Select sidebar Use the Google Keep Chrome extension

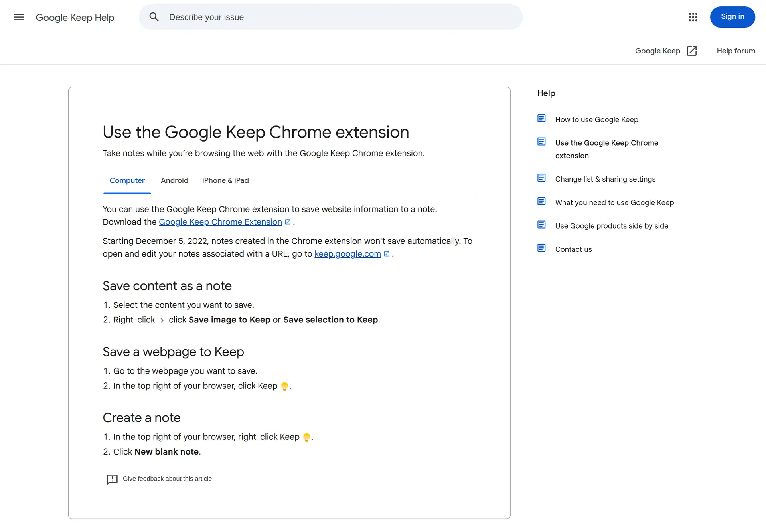pyautogui.click(x=606, y=149)
